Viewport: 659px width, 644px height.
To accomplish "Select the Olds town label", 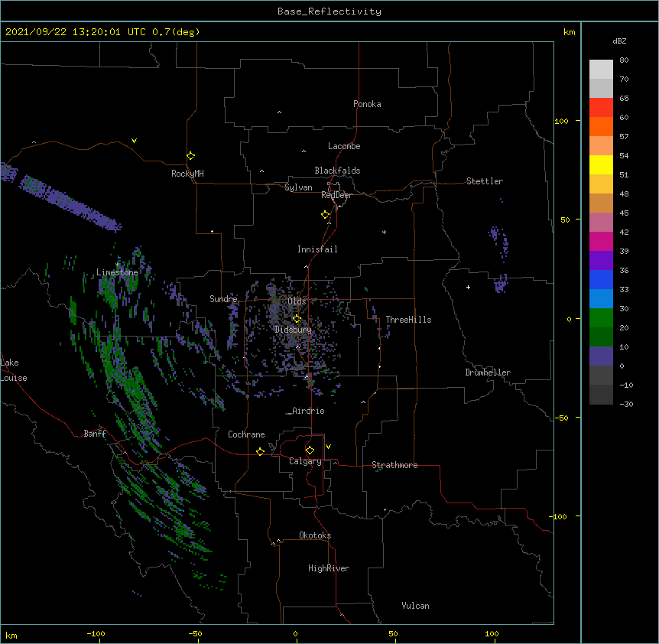I will pos(297,301).
